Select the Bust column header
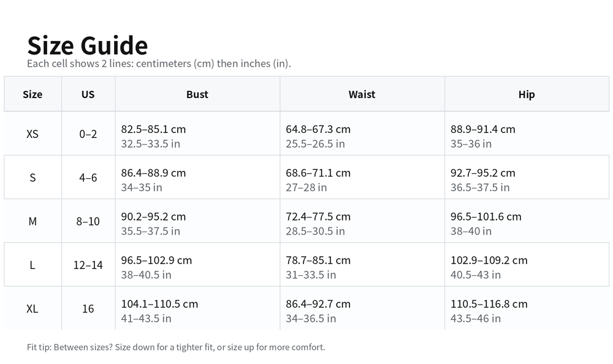 coord(197,94)
